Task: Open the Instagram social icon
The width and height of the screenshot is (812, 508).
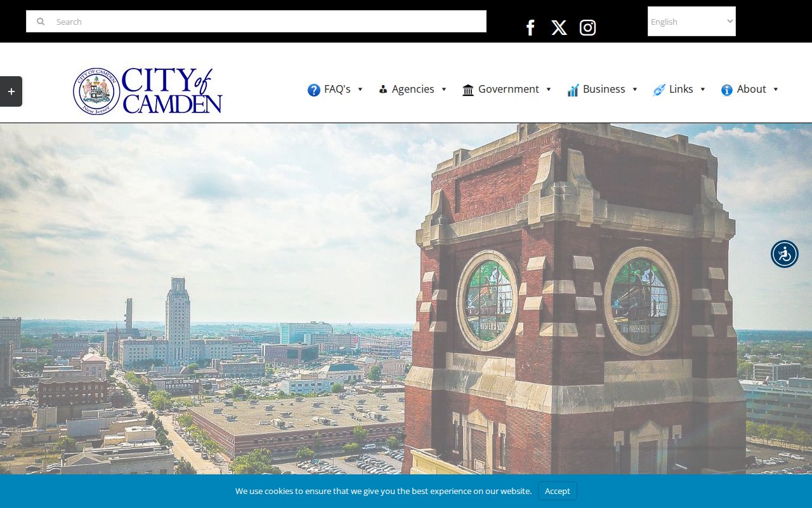Action: click(587, 28)
